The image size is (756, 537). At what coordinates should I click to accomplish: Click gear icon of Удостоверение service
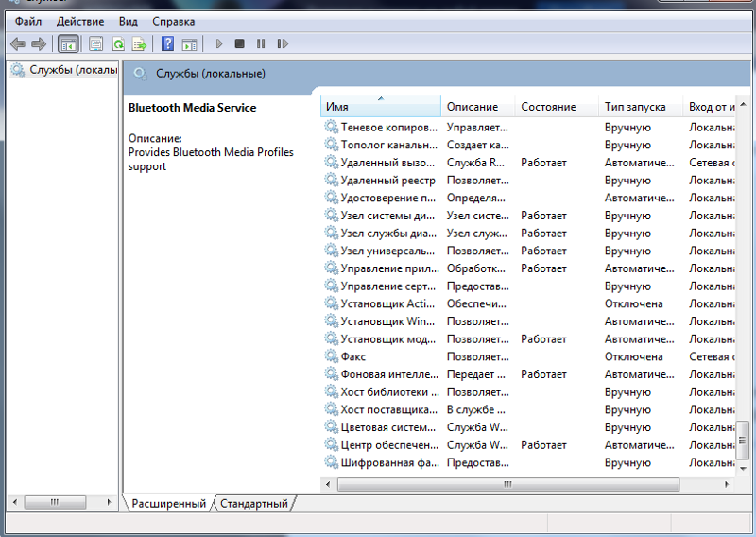(332, 198)
